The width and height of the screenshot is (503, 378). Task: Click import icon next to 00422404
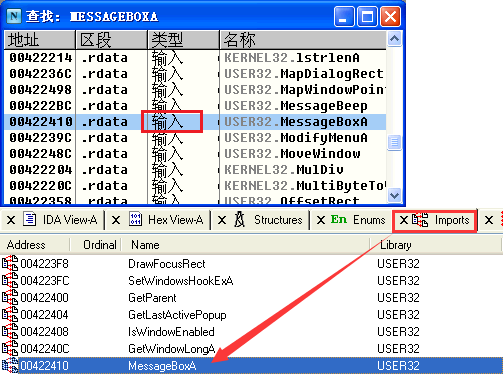(10, 314)
